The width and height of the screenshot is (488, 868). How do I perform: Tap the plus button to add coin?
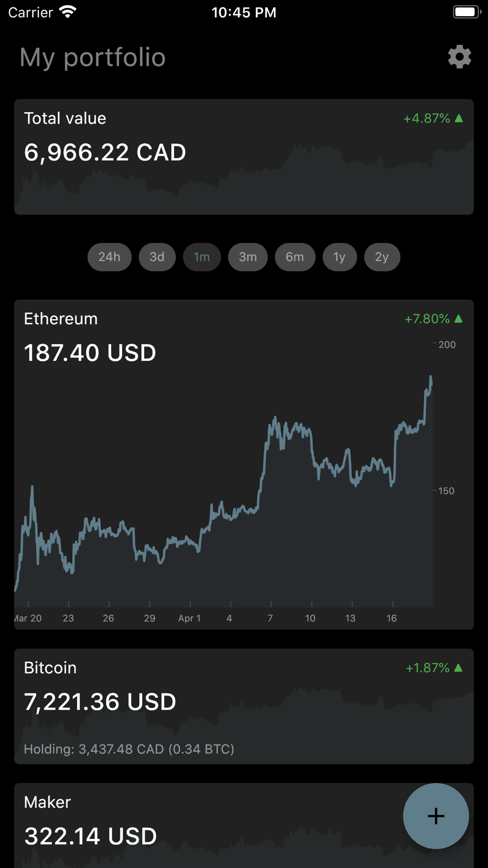pyautogui.click(x=436, y=816)
